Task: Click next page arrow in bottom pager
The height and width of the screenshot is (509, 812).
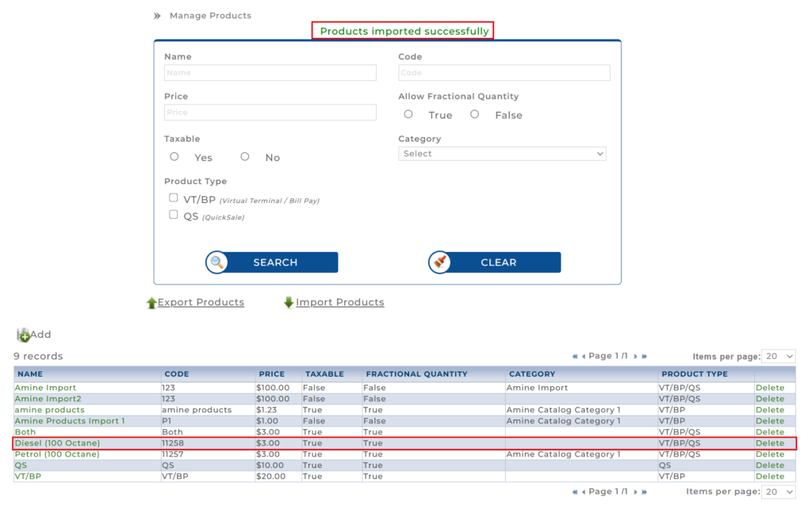Action: click(x=635, y=492)
